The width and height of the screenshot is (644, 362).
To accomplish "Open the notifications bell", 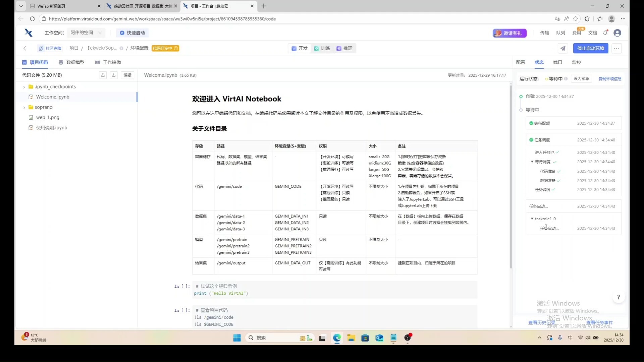I will pos(605,33).
